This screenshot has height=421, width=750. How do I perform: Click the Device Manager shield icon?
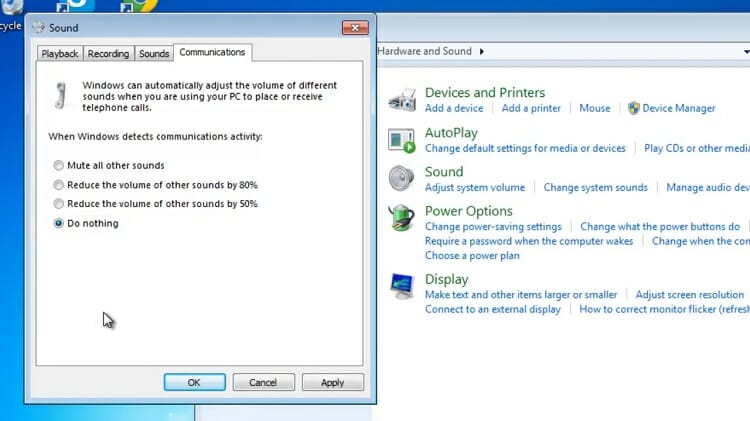(633, 108)
